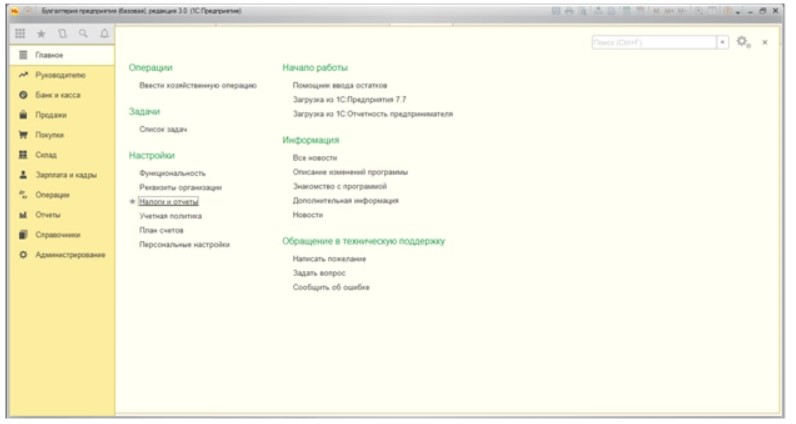Open Функциональность settings
Image resolution: width=796 pixels, height=424 pixels.
pos(172,173)
